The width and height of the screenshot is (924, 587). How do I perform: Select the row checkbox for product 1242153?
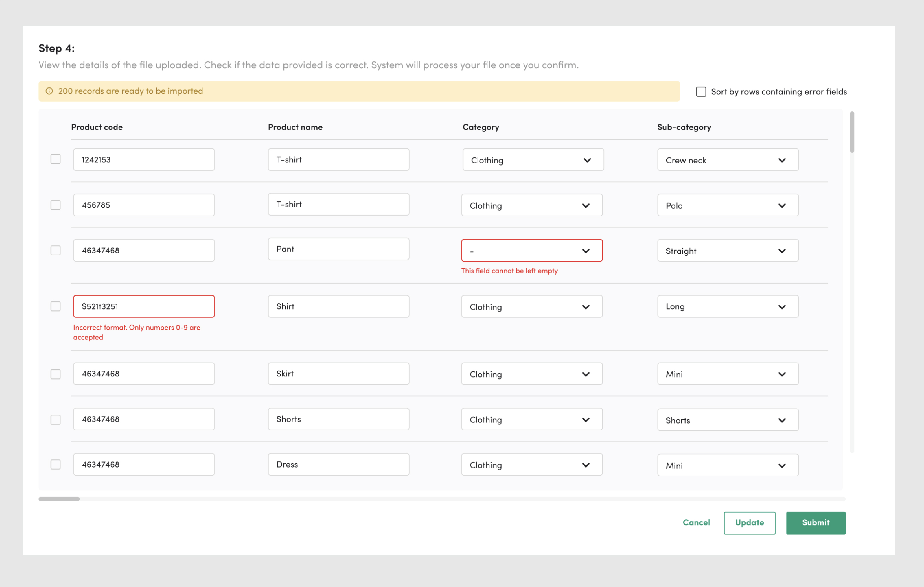coord(56,159)
